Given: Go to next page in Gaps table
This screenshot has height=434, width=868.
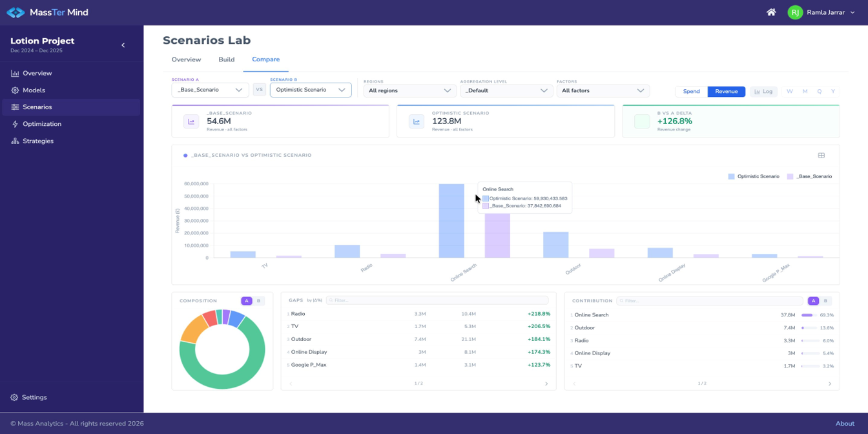Looking at the screenshot, I should tap(546, 384).
